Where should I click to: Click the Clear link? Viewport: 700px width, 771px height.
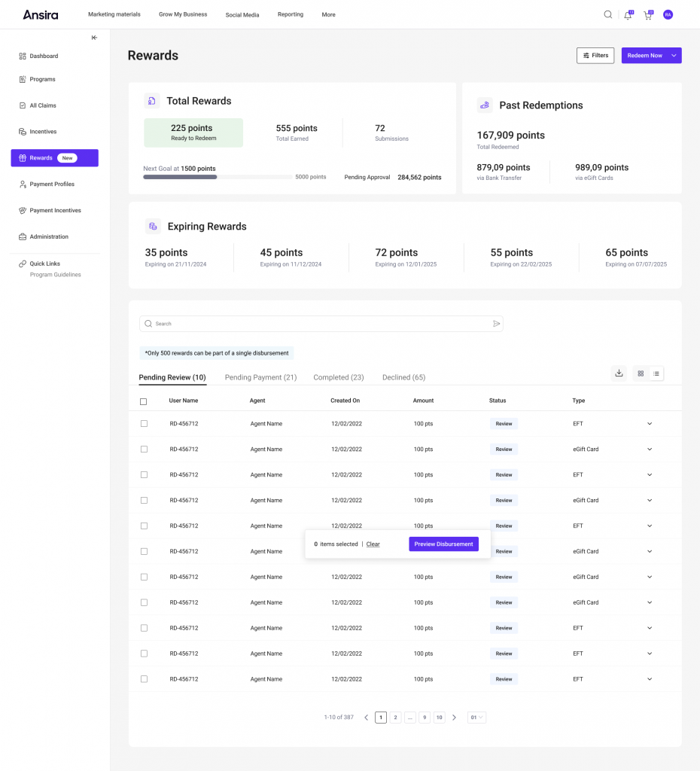pos(373,544)
